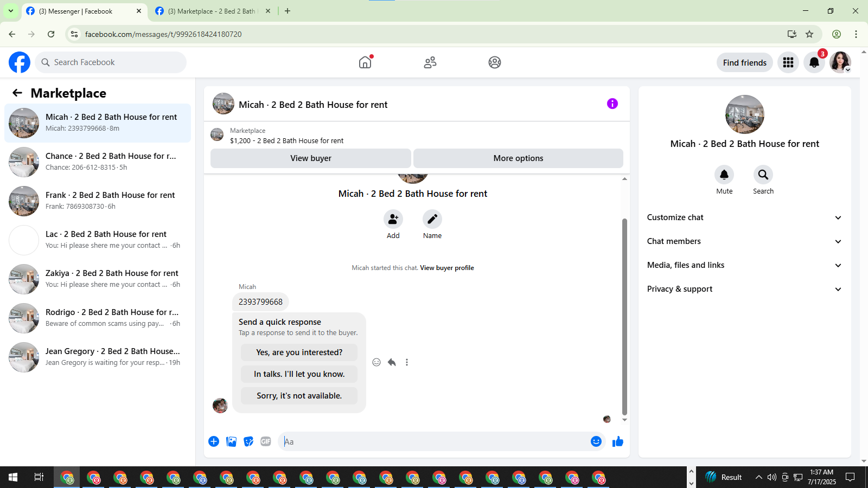Open Chance conversation in chat list
Viewport: 868px width, 488px height.
[x=98, y=162]
